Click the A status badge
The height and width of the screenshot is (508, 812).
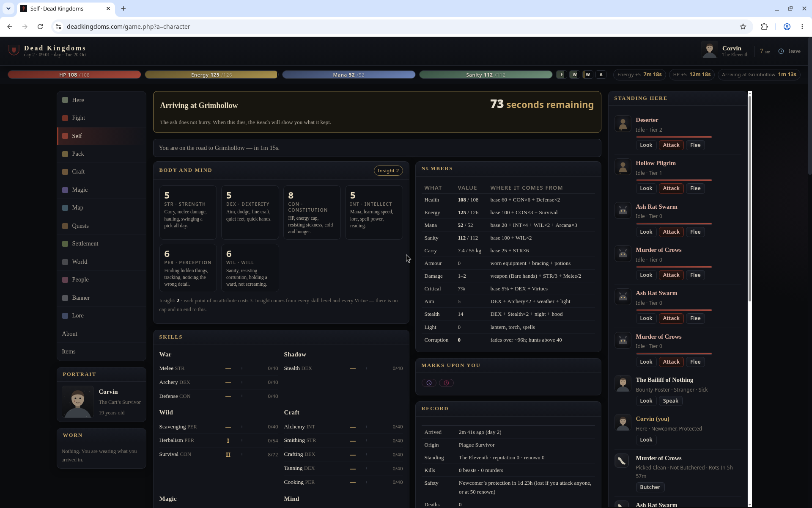pos(601,75)
